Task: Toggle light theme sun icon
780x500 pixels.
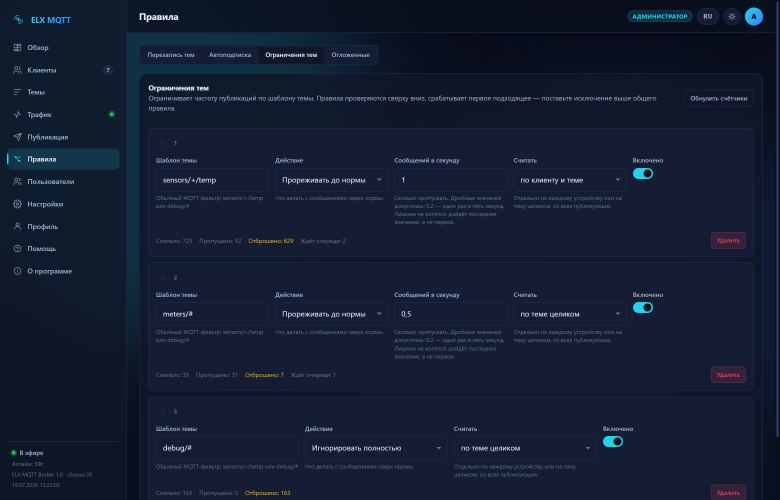Action: point(732,16)
